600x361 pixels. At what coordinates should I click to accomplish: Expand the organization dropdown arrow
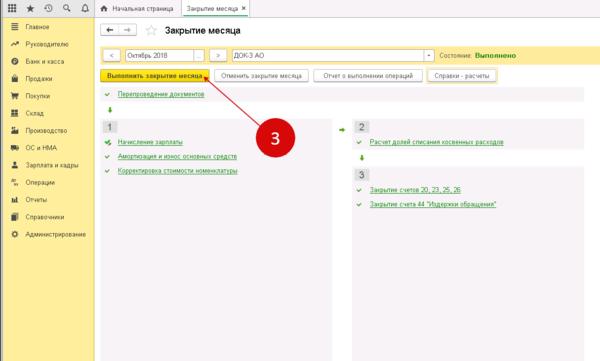(x=429, y=56)
